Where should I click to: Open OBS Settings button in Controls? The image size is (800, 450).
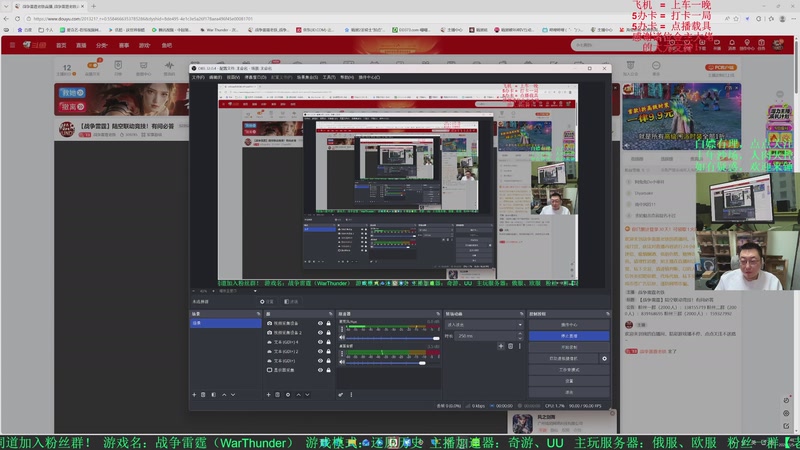[569, 381]
